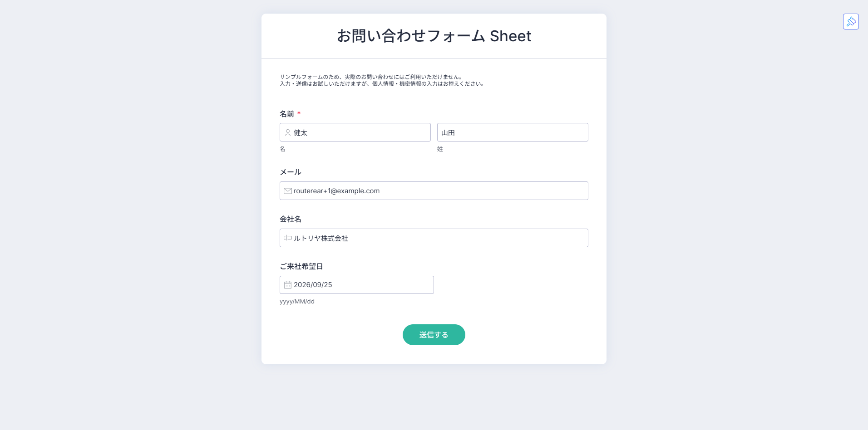Screen dimensions: 868x430
Task: Click the sample form notice text
Action: [382, 80]
